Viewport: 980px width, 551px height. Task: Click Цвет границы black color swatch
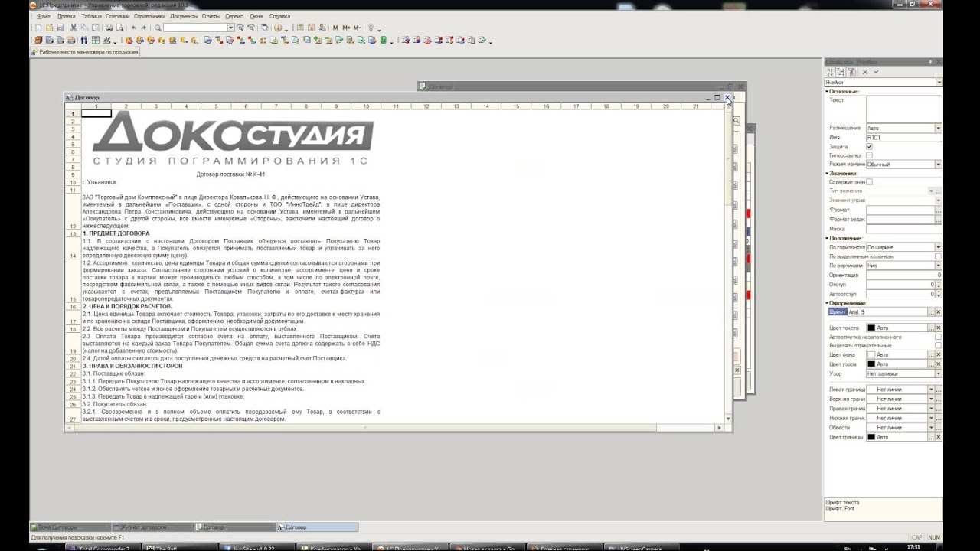click(871, 437)
